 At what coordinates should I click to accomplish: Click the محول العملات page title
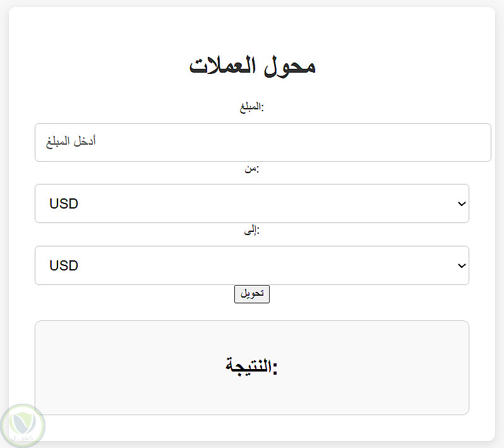(x=252, y=66)
